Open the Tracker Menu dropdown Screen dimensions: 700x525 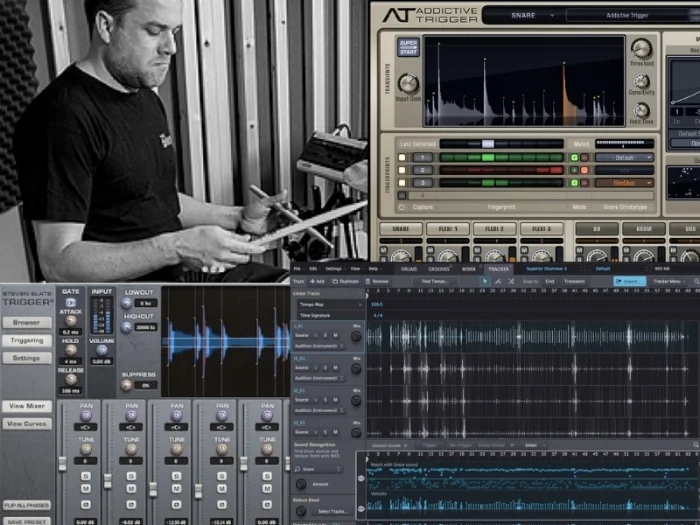point(669,281)
